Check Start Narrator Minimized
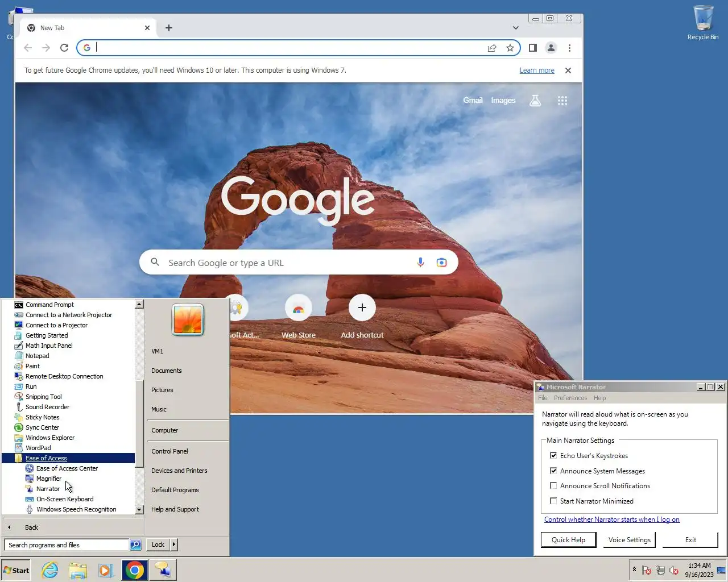 click(x=553, y=501)
